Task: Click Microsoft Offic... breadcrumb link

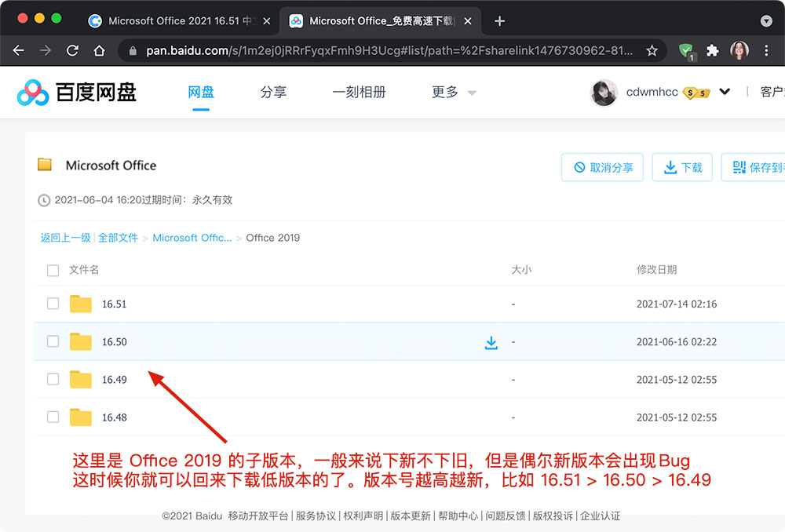Action: tap(192, 238)
